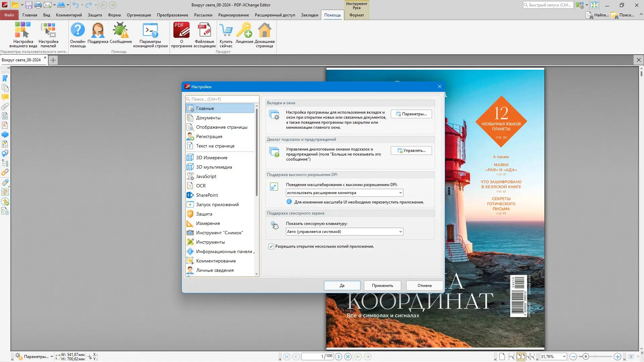Open the Файл menu
This screenshot has height=362, width=644.
pos(9,15)
